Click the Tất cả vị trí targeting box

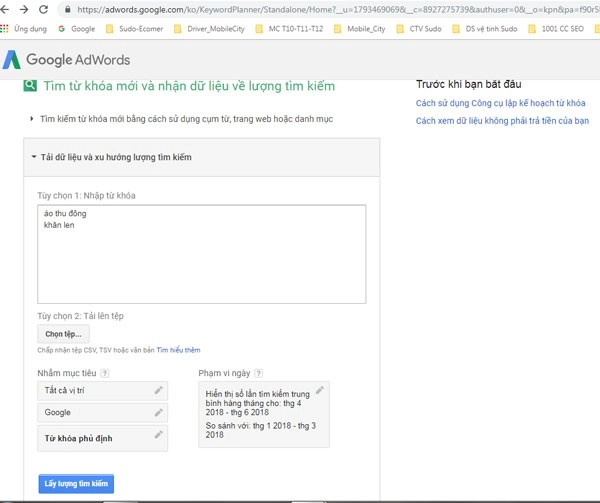(103, 391)
